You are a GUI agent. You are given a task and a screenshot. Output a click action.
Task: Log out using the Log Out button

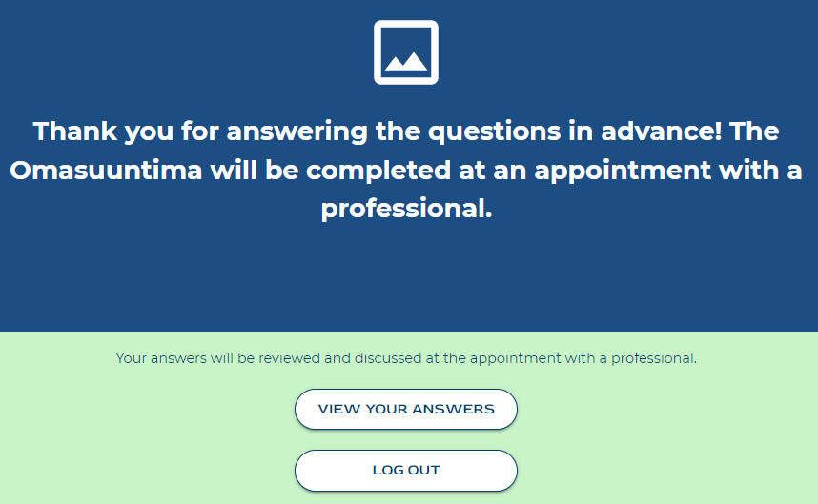pos(406,470)
